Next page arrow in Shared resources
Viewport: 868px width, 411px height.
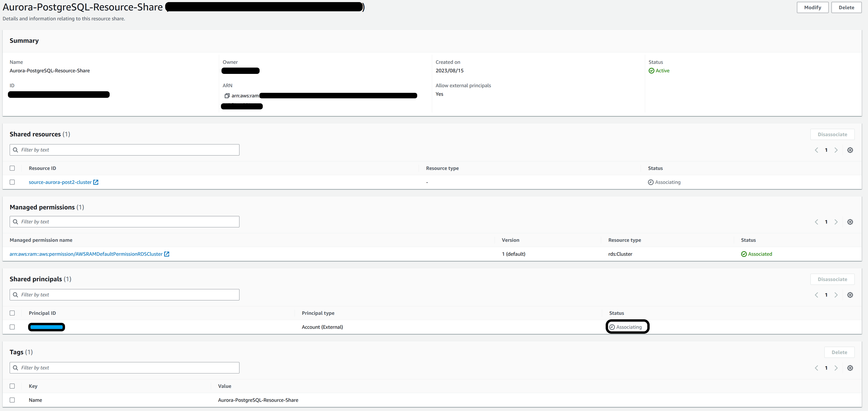pyautogui.click(x=836, y=150)
